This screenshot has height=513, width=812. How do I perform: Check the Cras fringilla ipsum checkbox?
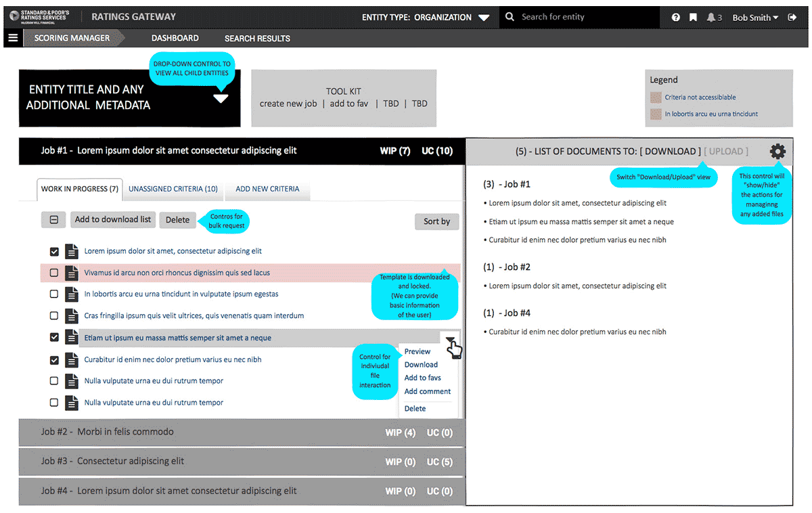point(54,316)
